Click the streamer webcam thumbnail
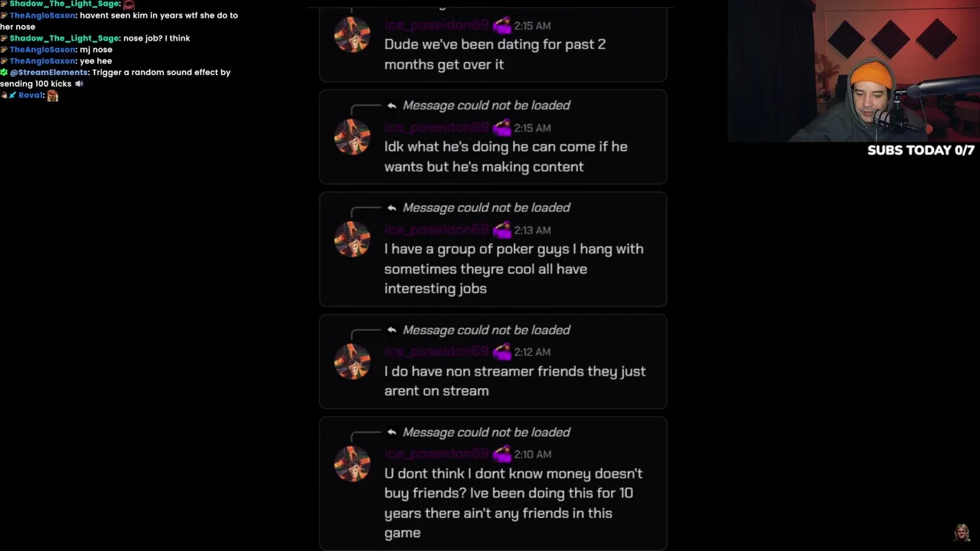 point(853,70)
